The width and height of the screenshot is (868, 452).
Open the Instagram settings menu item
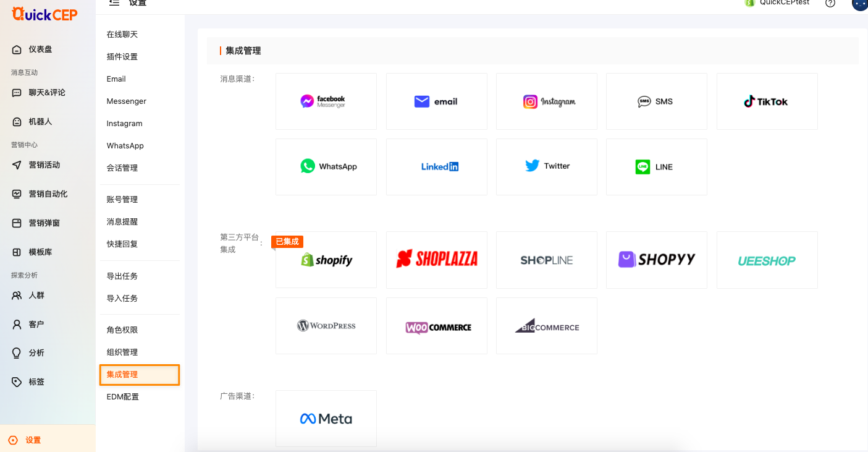tap(125, 124)
